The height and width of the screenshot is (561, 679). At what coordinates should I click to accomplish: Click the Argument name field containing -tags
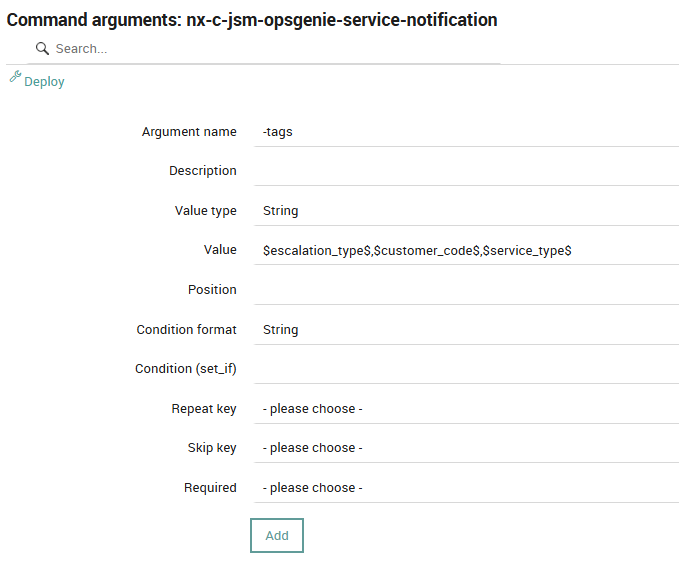point(465,132)
